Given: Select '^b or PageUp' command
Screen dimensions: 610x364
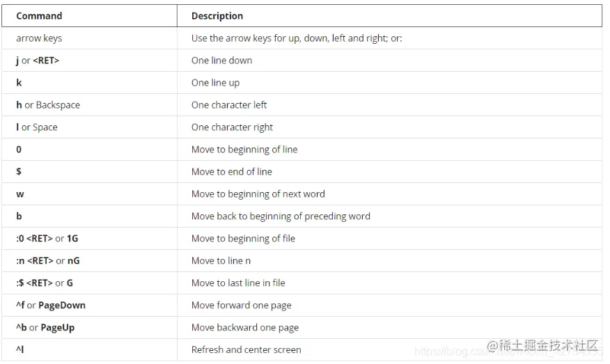Looking at the screenshot, I should tap(45, 327).
